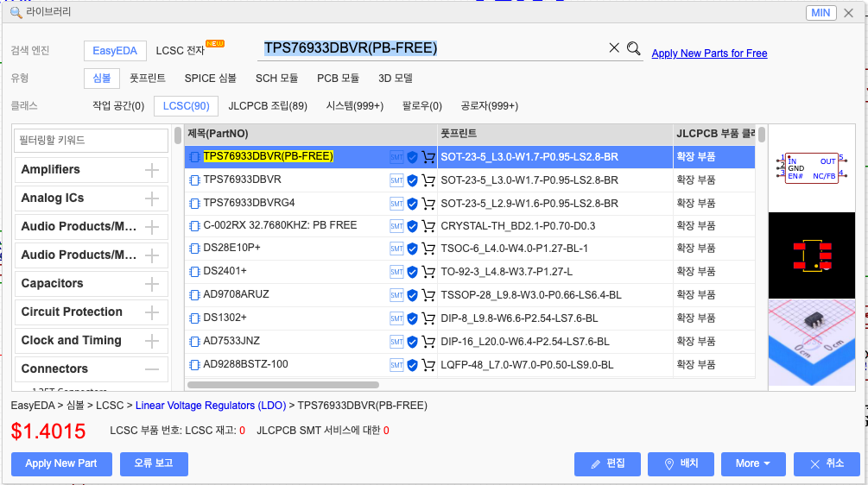Viewport: 868px width, 485px height.
Task: Expand the Analog ICs category
Action: coord(152,198)
